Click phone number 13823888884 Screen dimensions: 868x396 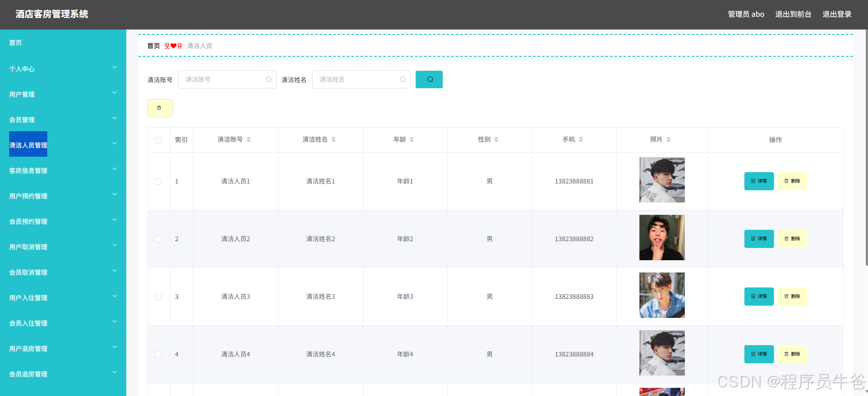[x=574, y=354]
